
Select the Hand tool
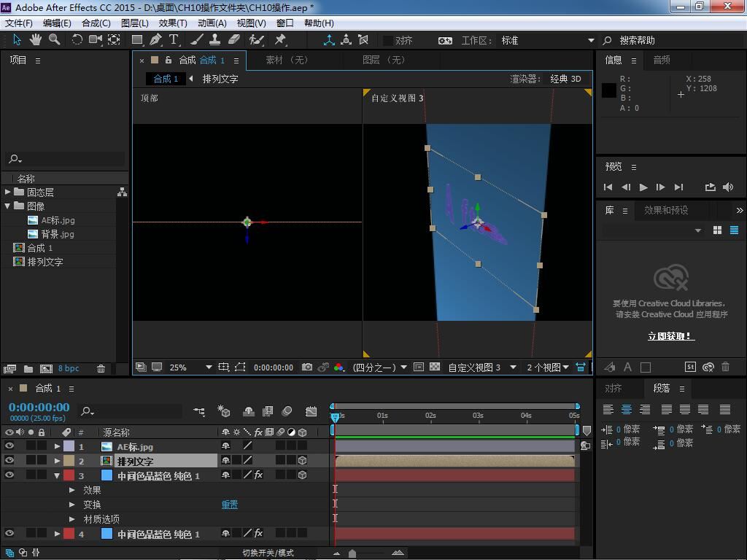[35, 40]
